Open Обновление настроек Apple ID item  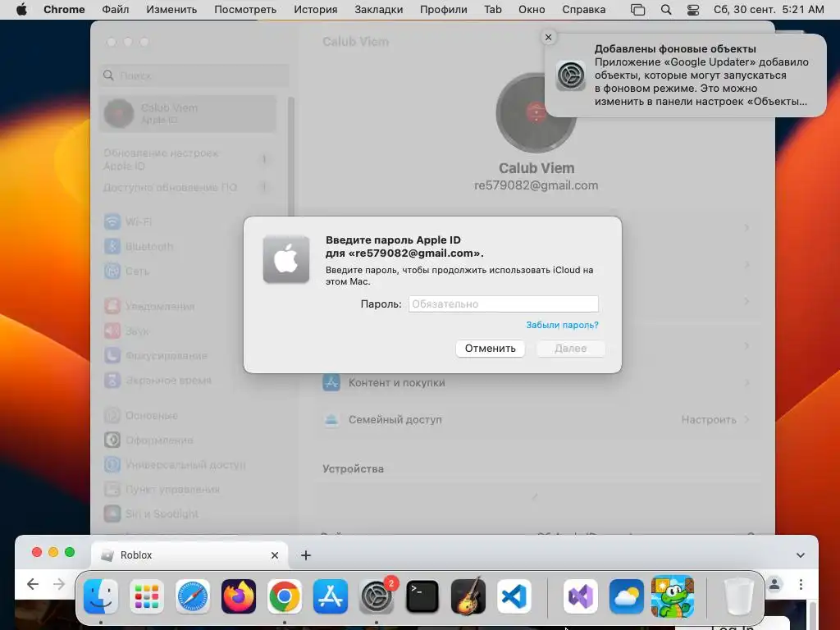click(188, 160)
